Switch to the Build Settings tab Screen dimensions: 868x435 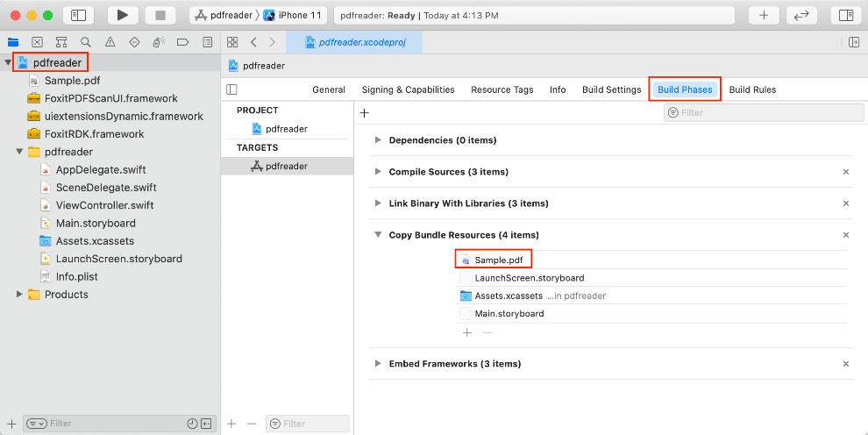click(x=611, y=89)
